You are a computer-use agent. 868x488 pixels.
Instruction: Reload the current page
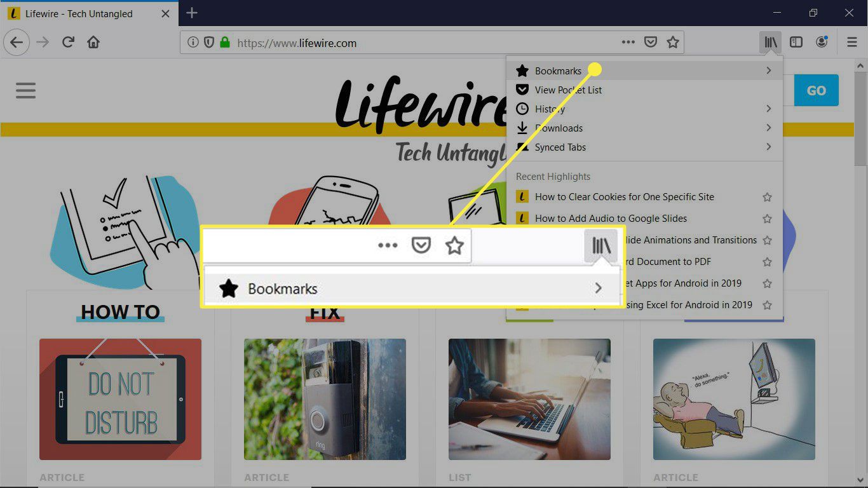pos(68,43)
